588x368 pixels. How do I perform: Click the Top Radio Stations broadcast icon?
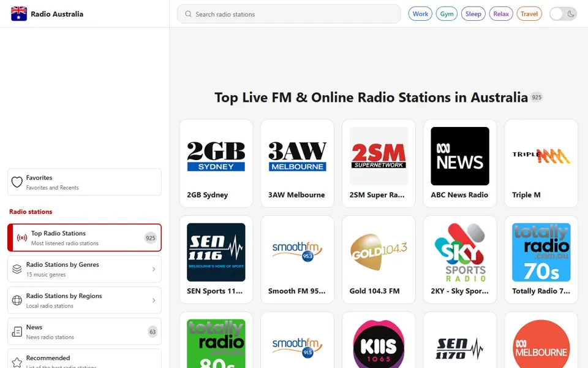coord(22,238)
